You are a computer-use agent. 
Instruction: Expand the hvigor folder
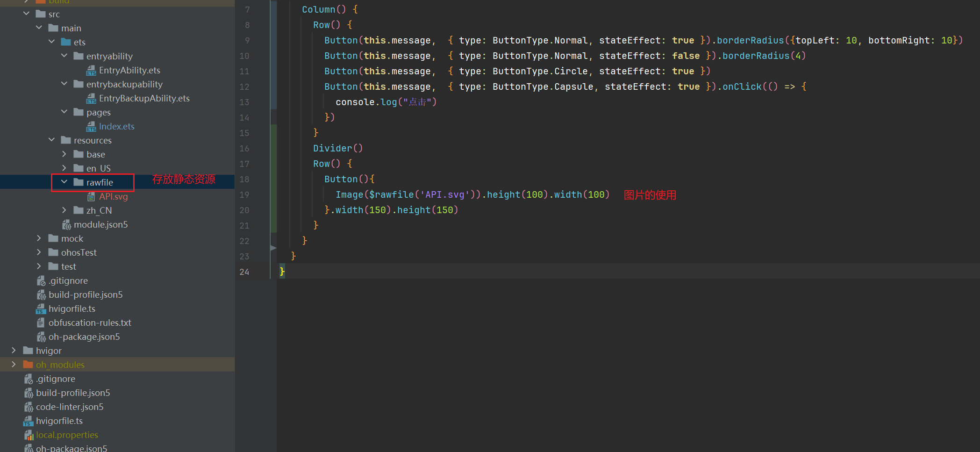(x=14, y=350)
